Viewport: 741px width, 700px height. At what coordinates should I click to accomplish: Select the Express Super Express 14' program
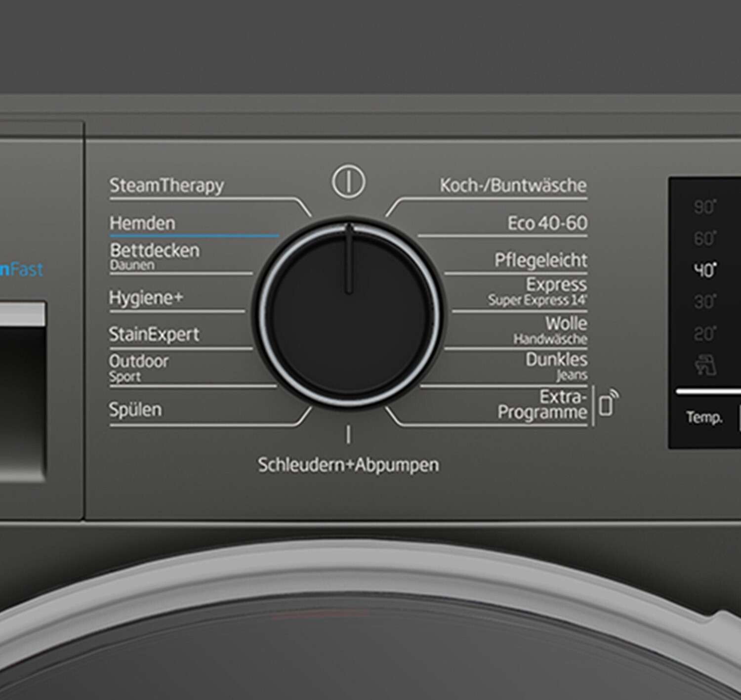point(537,292)
